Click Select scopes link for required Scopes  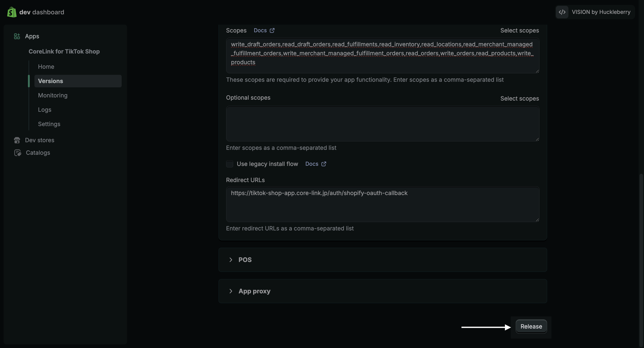(x=519, y=30)
